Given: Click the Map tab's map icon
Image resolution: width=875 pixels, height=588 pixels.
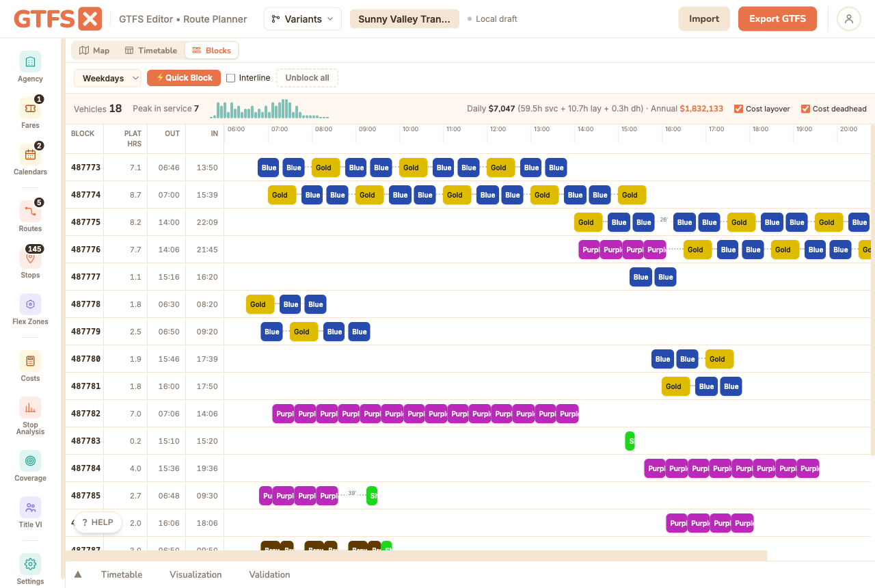Looking at the screenshot, I should click(x=84, y=51).
